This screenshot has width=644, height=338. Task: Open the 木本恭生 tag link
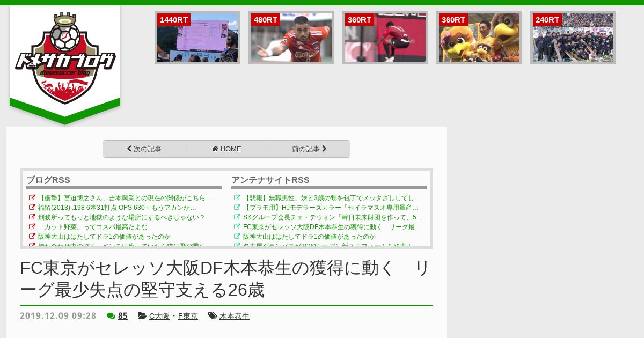[235, 316]
